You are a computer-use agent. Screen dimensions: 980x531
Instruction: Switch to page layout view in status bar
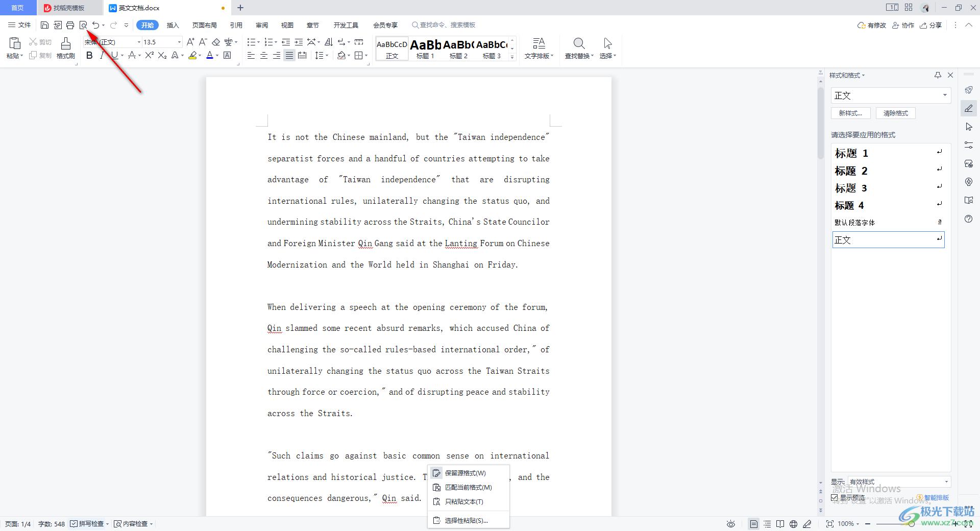tap(754, 524)
